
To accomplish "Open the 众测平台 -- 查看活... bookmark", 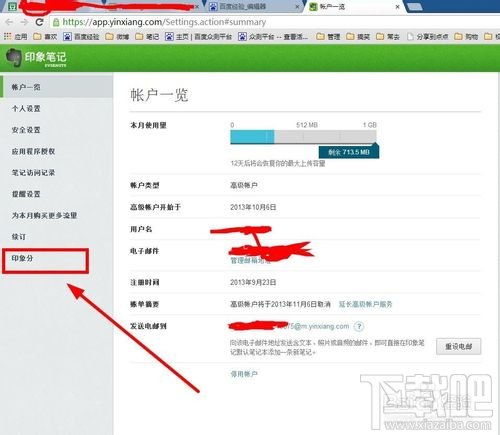I will pos(273,36).
